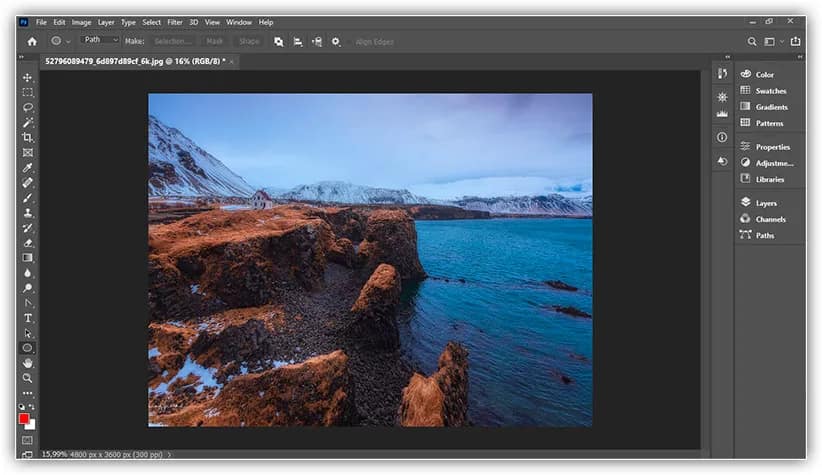Toggle Quick Mask mode button

pos(27,440)
